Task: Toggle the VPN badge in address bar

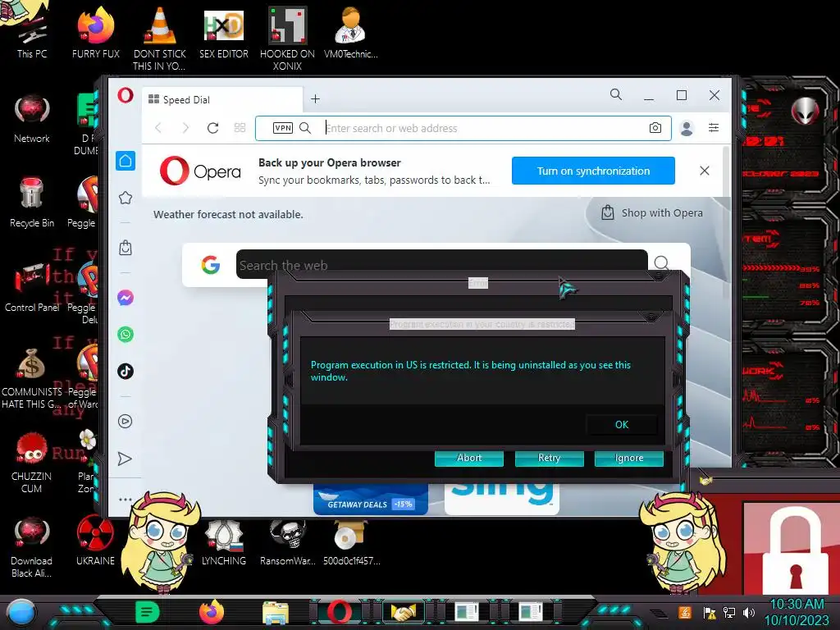Action: point(283,127)
